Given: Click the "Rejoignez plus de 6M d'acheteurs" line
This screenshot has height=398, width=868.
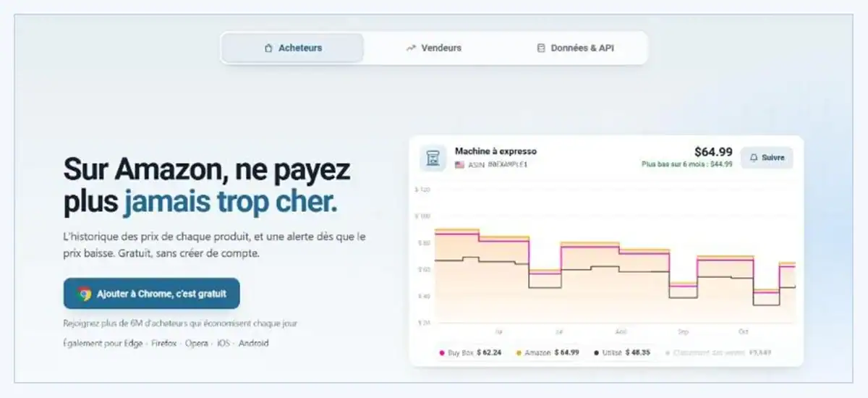Looking at the screenshot, I should 180,323.
